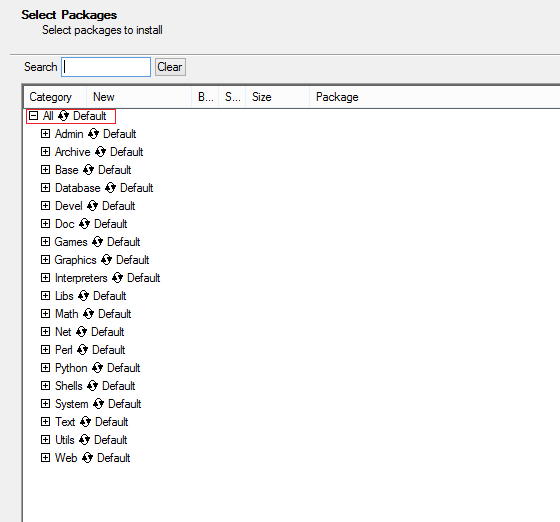Cycle install state for Graphics category
560x522 pixels.
(106, 260)
